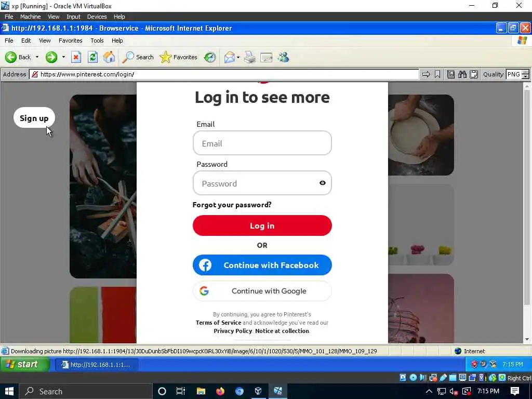This screenshot has width=532, height=399.
Task: Click Continue with Google
Action: [x=262, y=291]
